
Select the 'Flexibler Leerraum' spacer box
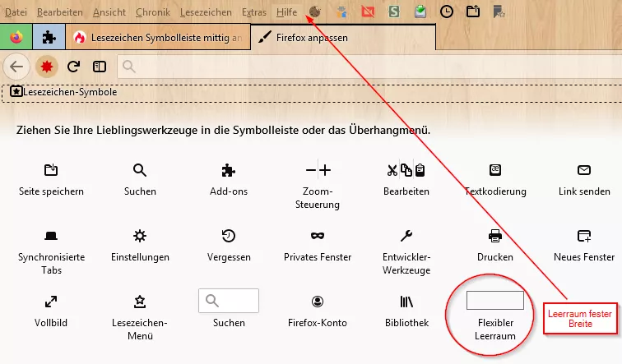(x=495, y=300)
